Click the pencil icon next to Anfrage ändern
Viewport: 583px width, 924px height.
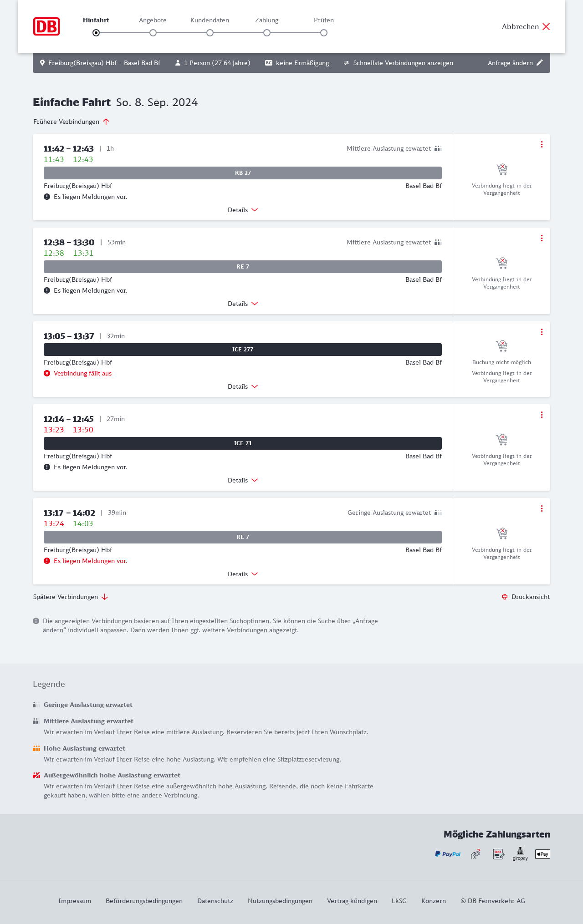[540, 63]
